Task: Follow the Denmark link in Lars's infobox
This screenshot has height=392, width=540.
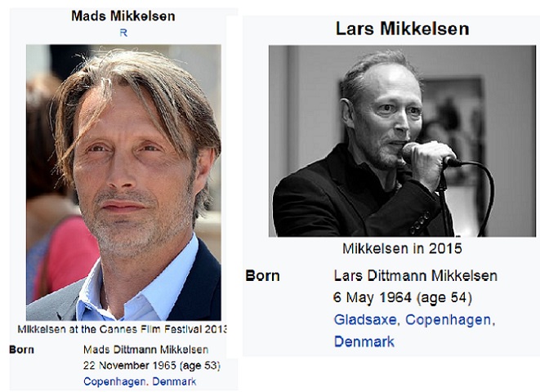Action: [364, 341]
